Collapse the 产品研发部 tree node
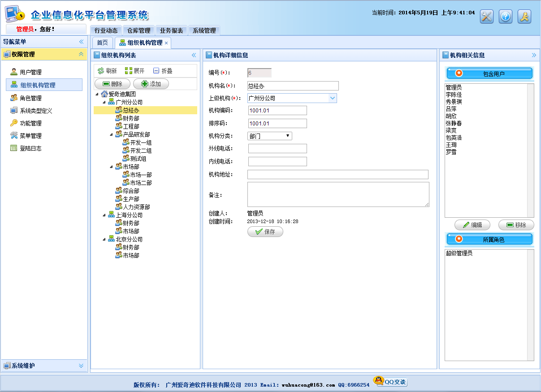The height and width of the screenshot is (392, 541). 112,134
